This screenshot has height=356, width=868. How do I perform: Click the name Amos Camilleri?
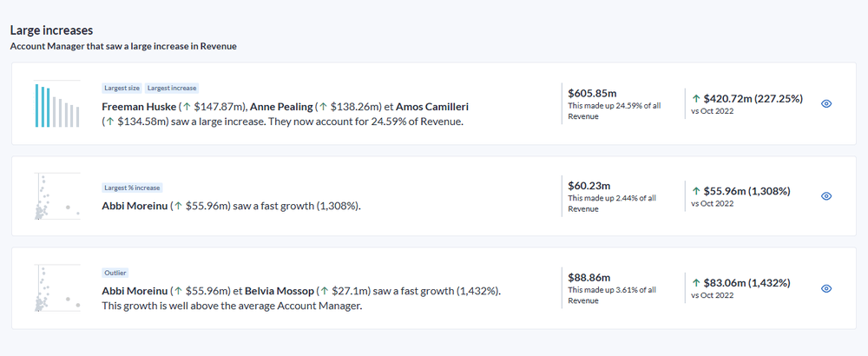tap(432, 106)
